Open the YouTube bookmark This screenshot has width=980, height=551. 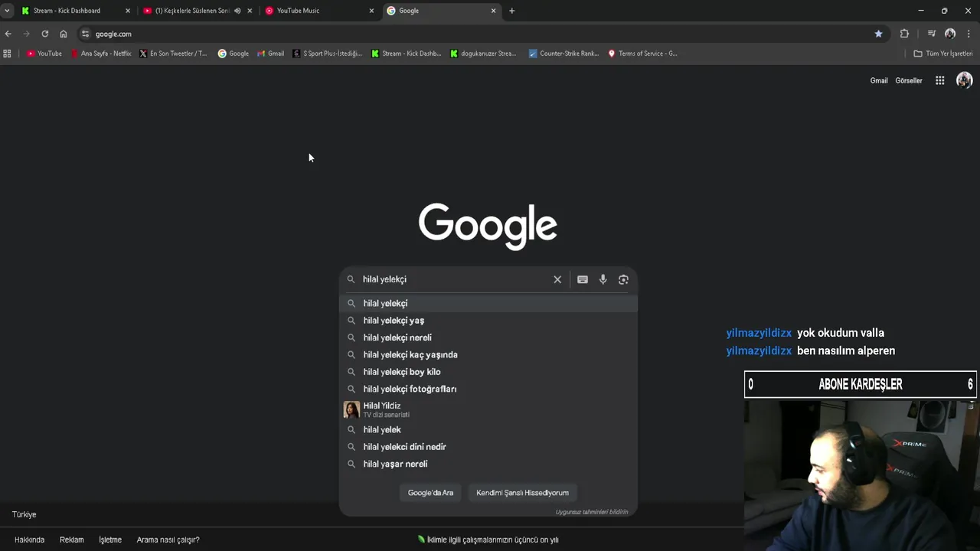pyautogui.click(x=44, y=54)
